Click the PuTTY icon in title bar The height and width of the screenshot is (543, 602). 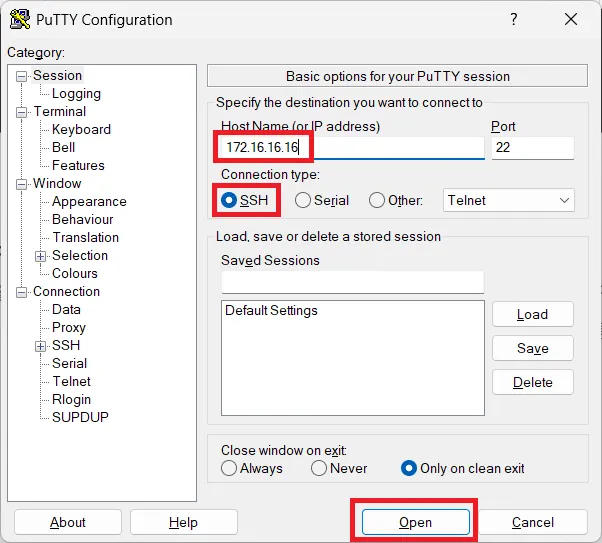(19, 20)
